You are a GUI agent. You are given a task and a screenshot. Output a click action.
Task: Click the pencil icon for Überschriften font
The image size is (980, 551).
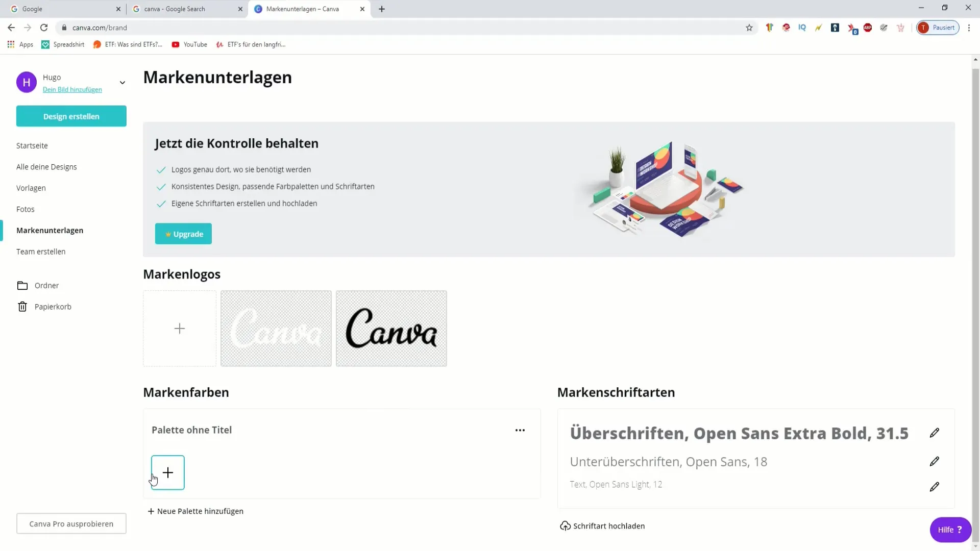934,433
